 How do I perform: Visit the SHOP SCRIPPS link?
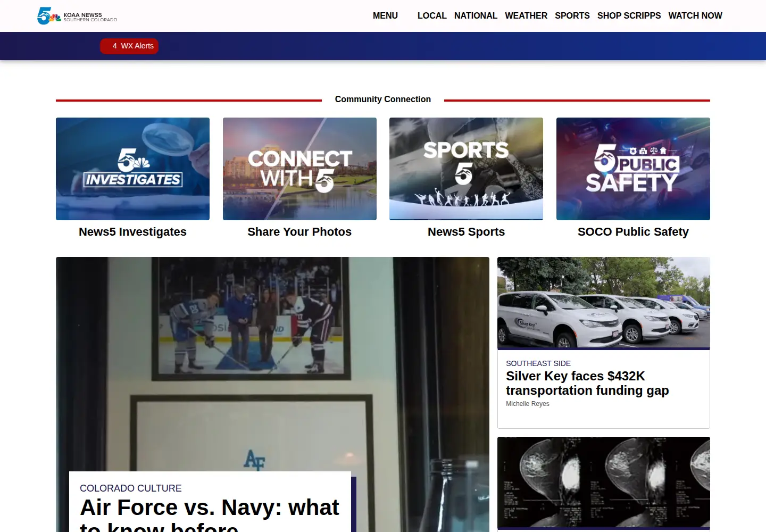[x=629, y=16]
